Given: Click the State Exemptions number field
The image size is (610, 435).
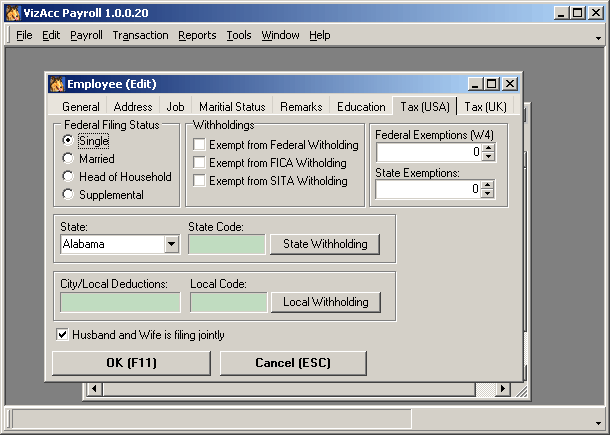Looking at the screenshot, I should pyautogui.click(x=429, y=189).
